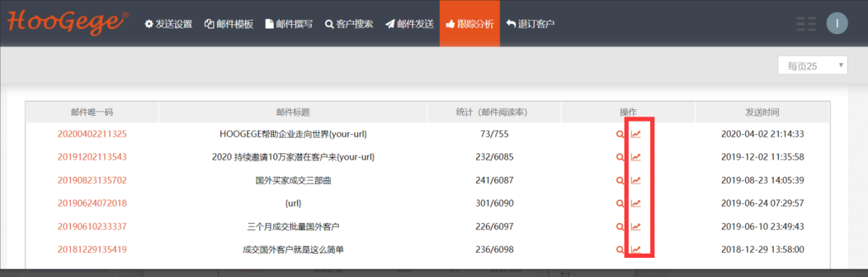Open the user avatar in the top right
Viewport: 868px width, 277px height.
(837, 23)
